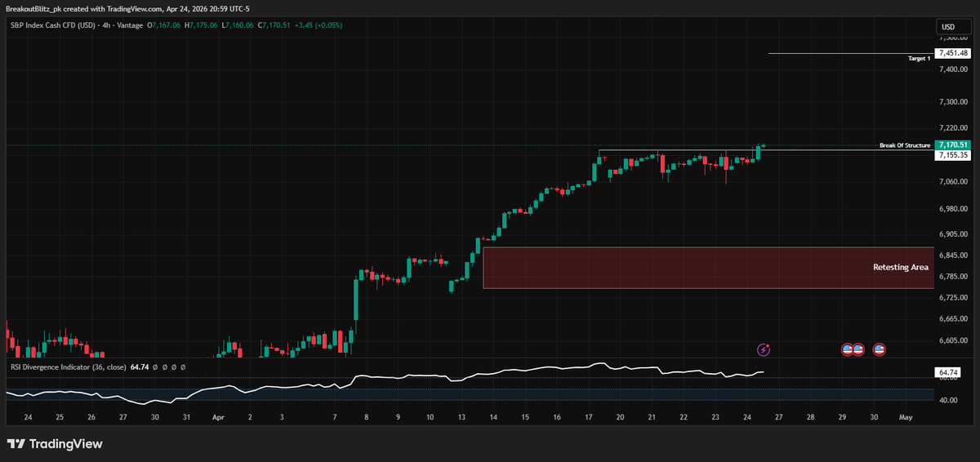Click the High value H7,175.06

point(202,25)
